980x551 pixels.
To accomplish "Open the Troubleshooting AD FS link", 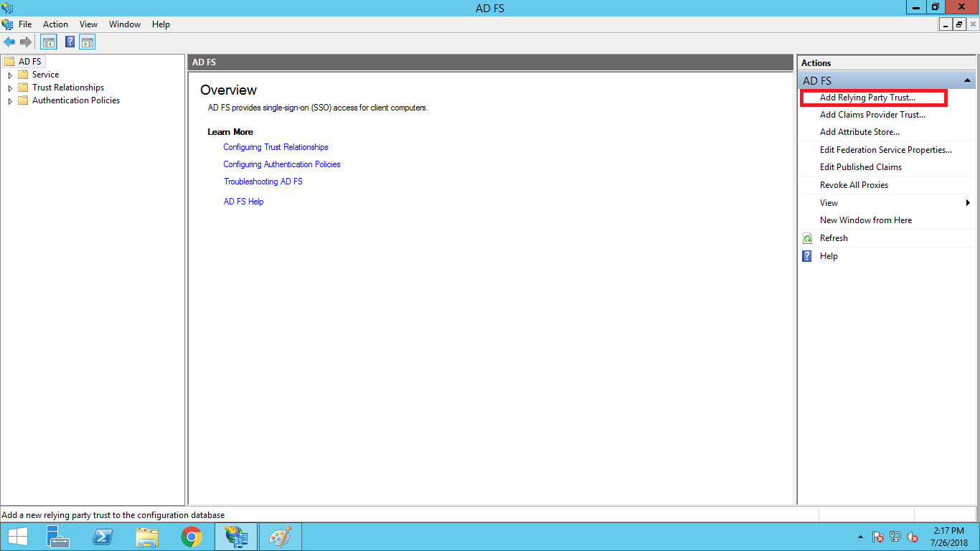I will [x=263, y=182].
